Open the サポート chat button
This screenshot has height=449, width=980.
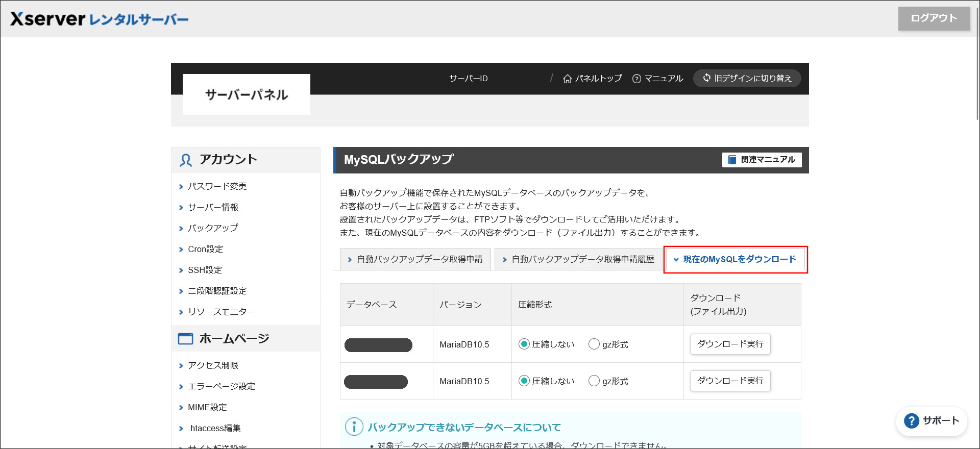932,421
